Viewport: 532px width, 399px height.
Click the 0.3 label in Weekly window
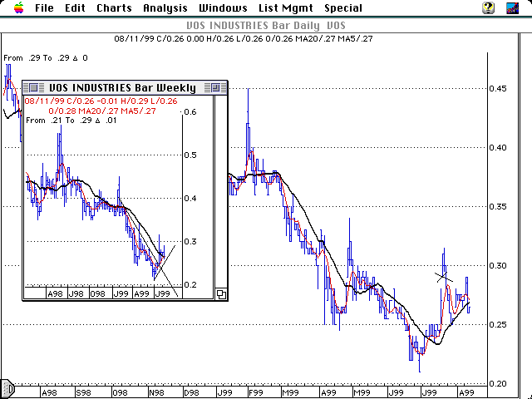click(190, 242)
